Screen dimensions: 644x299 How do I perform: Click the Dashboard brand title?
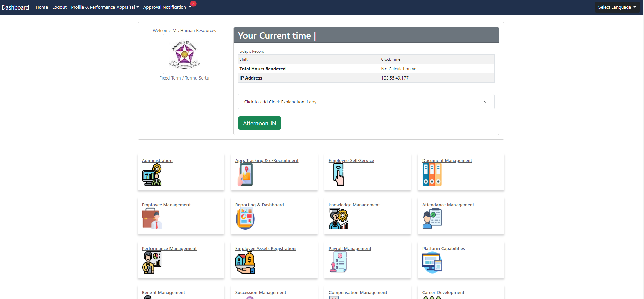(15, 7)
